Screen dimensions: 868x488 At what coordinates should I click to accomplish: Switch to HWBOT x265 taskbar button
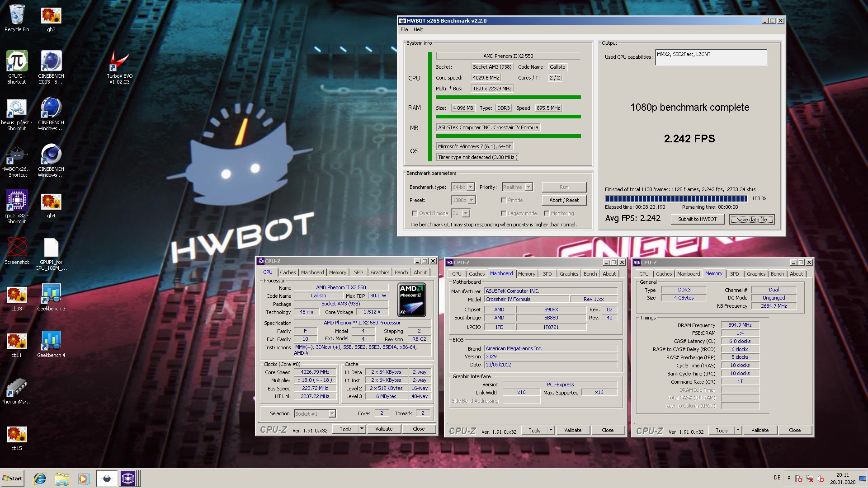pos(107,479)
